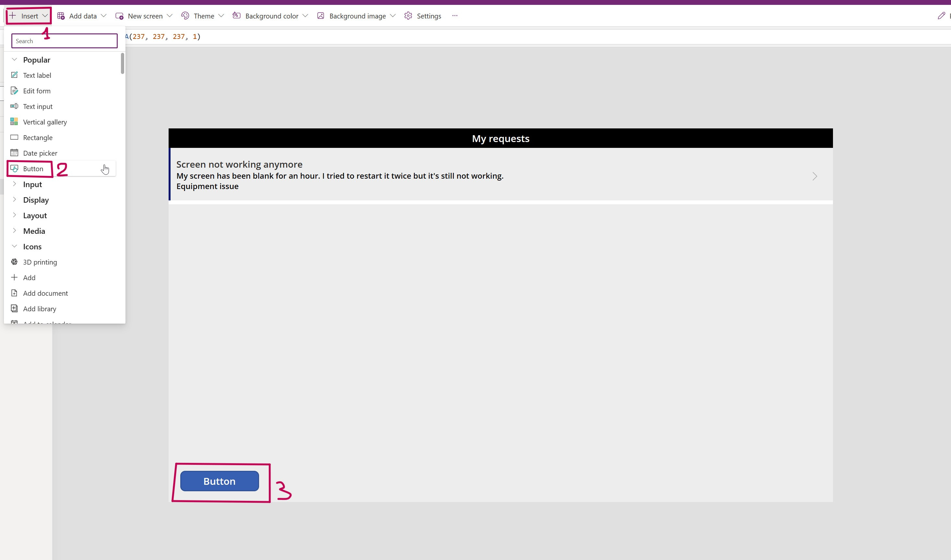Image resolution: width=951 pixels, height=560 pixels.
Task: Click the blue Button on canvas
Action: click(219, 481)
